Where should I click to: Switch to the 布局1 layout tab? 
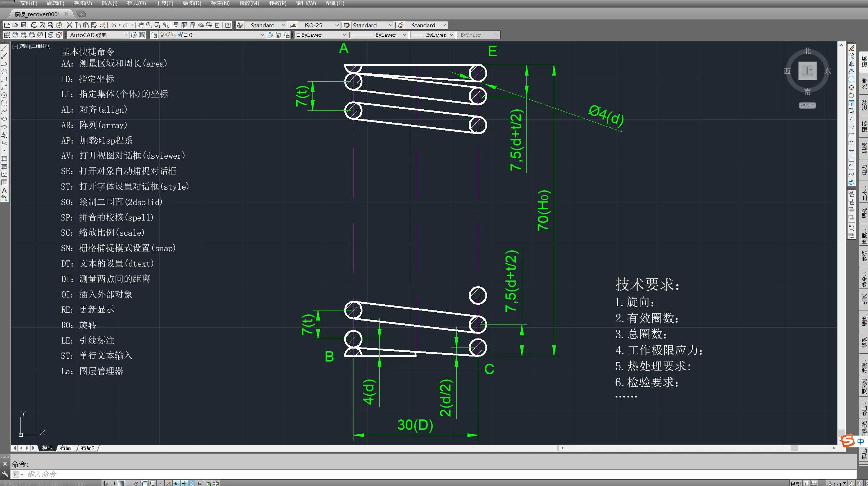pyautogui.click(x=67, y=448)
